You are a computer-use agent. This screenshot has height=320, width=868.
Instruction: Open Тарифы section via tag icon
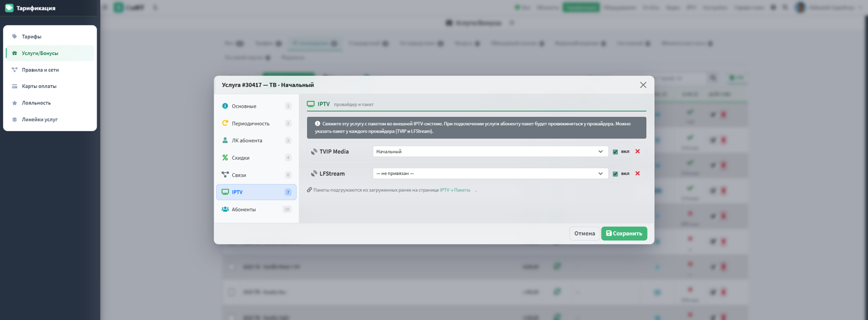tap(15, 36)
